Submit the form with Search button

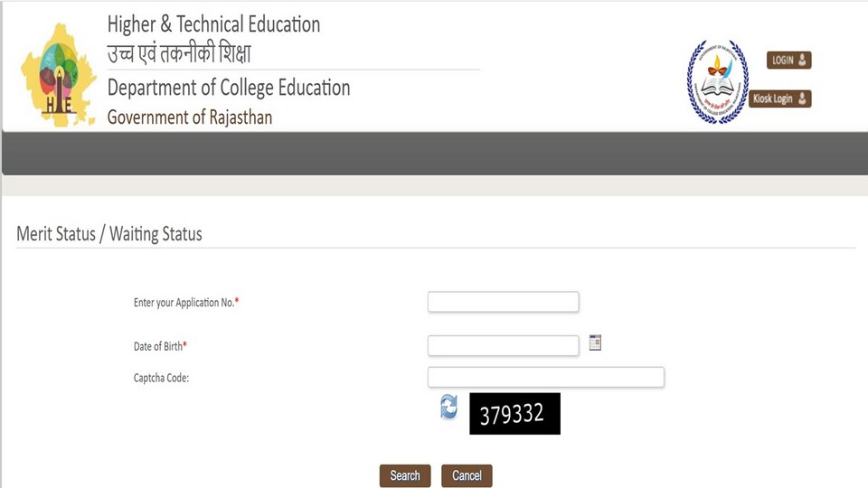coord(405,476)
